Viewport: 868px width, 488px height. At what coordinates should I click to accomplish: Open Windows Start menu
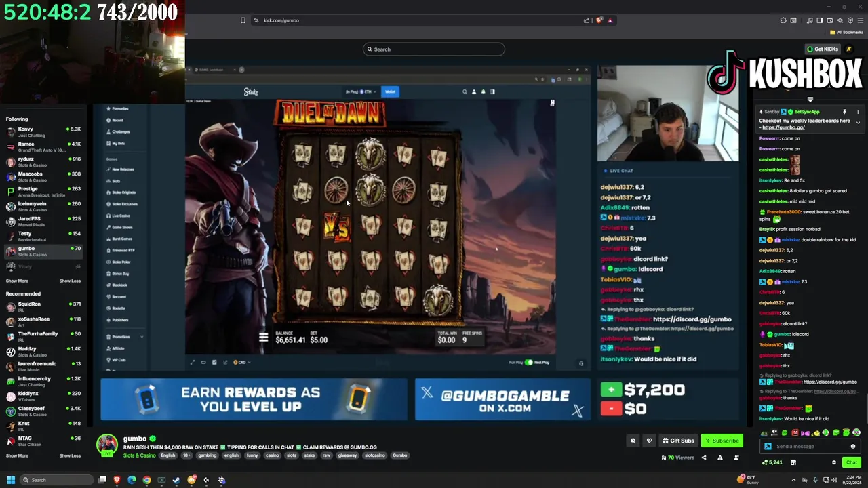coord(11,480)
